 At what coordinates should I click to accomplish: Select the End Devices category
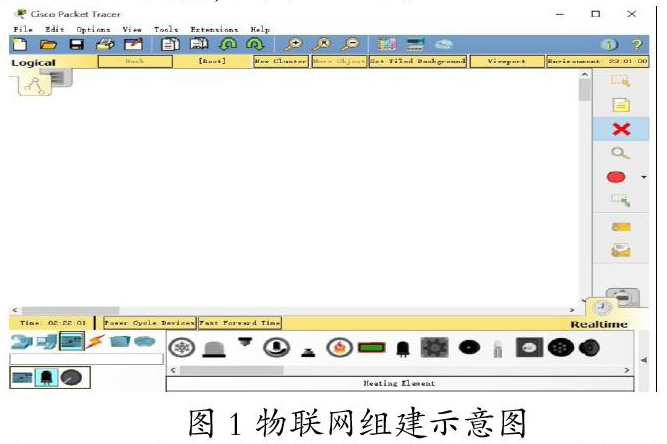(x=46, y=341)
